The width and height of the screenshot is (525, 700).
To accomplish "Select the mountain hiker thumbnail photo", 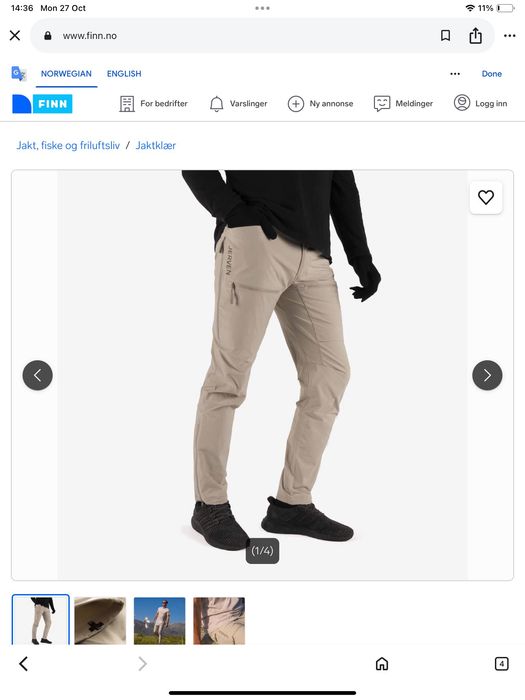I will [x=159, y=621].
